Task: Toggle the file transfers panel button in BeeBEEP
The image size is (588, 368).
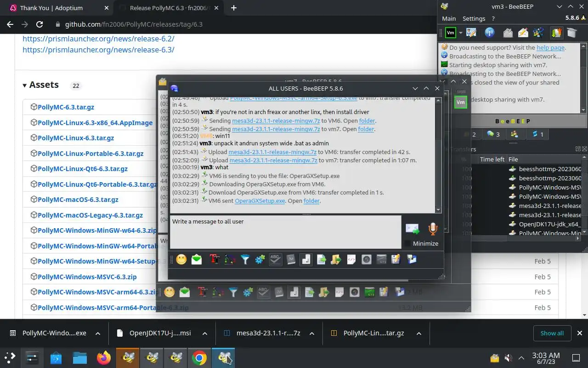Action: [x=556, y=33]
